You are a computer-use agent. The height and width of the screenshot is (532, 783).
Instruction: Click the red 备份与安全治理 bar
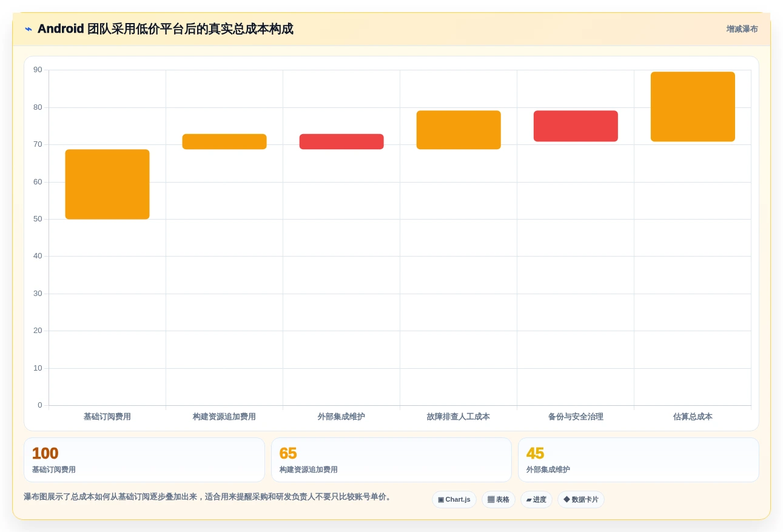click(x=576, y=126)
